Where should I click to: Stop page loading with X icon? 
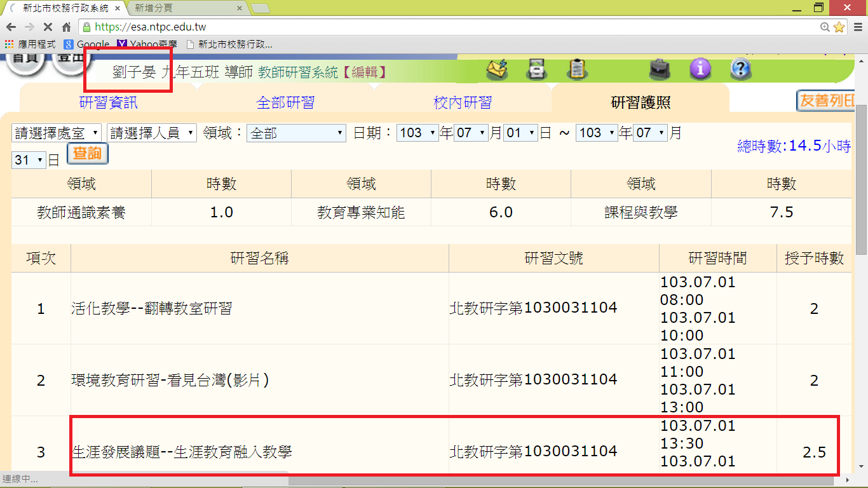(x=48, y=27)
